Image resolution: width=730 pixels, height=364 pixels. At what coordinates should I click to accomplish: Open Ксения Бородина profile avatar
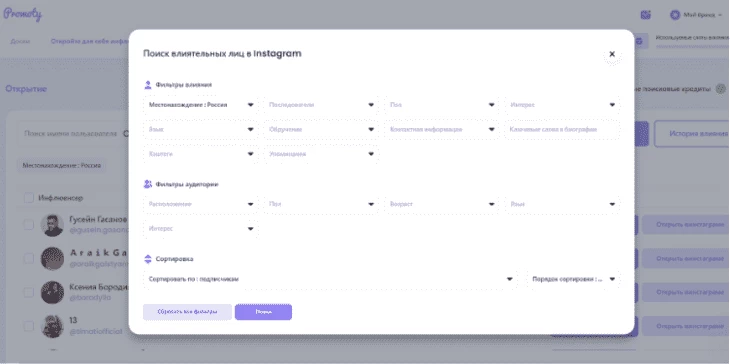click(x=52, y=292)
